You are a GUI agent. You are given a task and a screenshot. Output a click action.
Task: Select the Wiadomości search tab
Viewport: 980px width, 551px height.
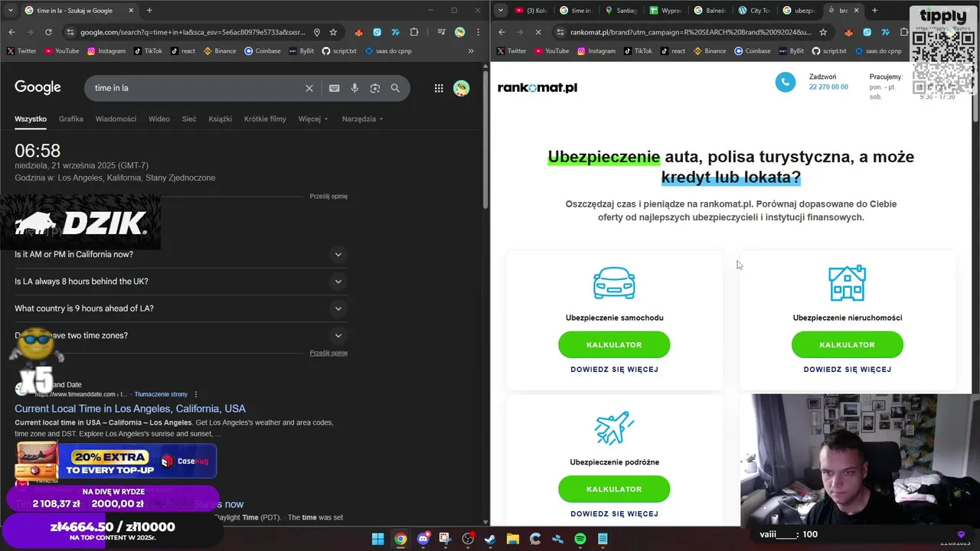[x=116, y=119]
